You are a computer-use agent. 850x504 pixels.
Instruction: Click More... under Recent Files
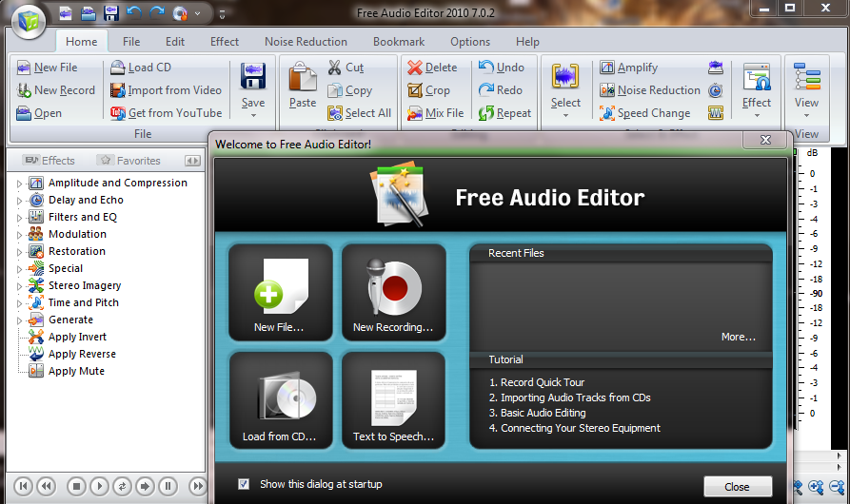coord(739,337)
